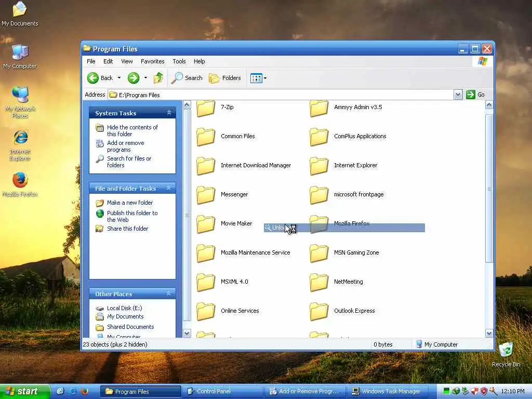Go back with the Back arrow
The width and height of the screenshot is (532, 399).
click(100, 78)
